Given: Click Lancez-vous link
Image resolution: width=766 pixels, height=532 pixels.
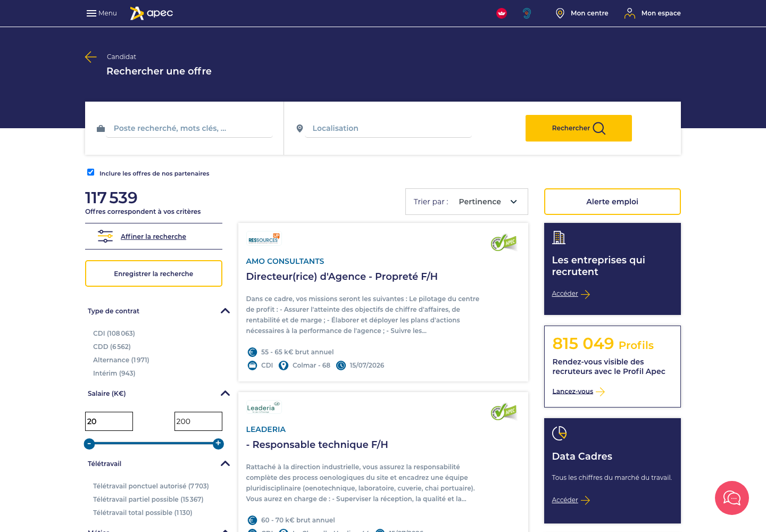Looking at the screenshot, I should [572, 392].
